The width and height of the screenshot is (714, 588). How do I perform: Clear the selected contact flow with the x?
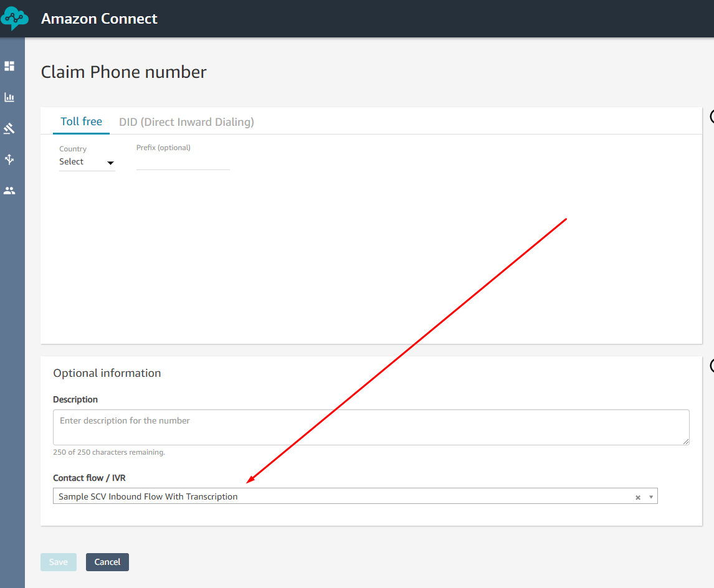pyautogui.click(x=637, y=496)
